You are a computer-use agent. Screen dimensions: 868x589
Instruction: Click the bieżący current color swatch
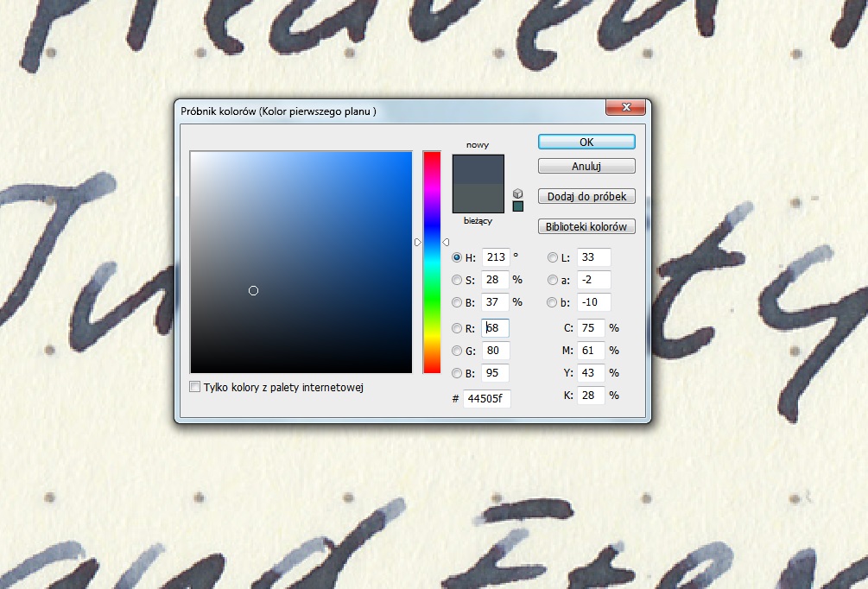point(478,198)
